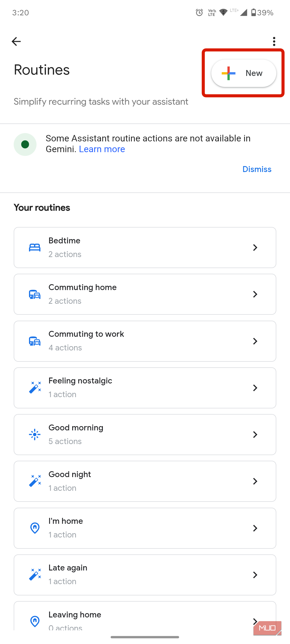Create a routine with the New button
Image resolution: width=290 pixels, height=644 pixels.
click(244, 73)
